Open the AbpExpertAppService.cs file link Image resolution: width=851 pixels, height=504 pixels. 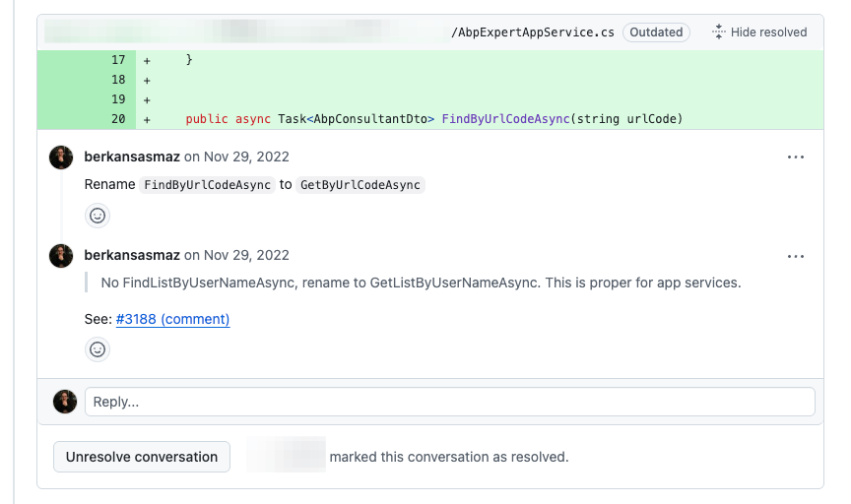532,32
